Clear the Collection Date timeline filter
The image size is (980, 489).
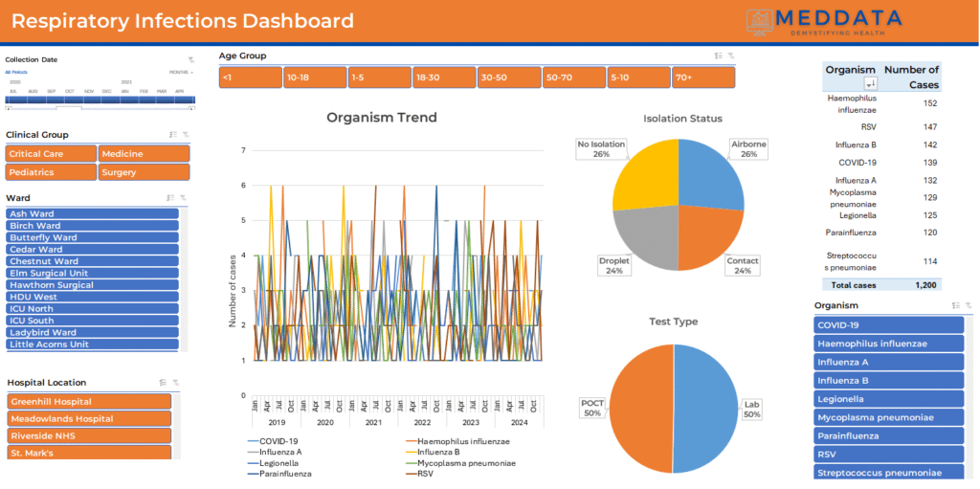tap(190, 60)
